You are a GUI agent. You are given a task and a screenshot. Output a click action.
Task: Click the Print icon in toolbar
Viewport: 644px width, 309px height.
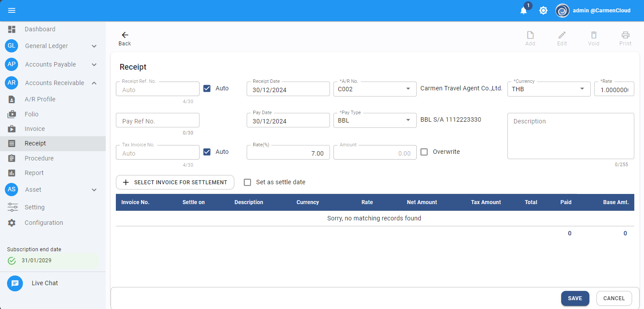coord(625,36)
